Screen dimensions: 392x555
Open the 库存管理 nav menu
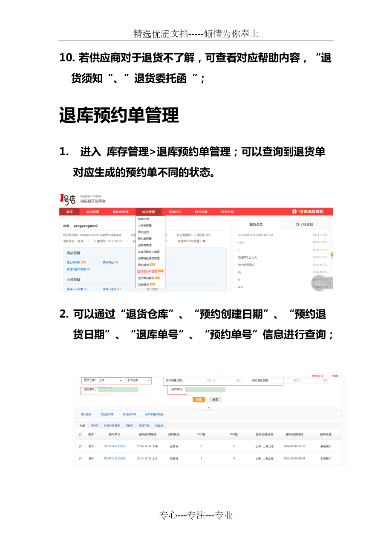tap(149, 212)
